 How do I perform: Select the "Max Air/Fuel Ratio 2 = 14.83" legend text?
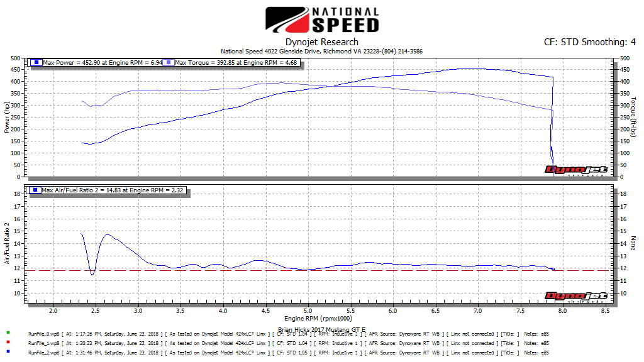pyautogui.click(x=113, y=190)
